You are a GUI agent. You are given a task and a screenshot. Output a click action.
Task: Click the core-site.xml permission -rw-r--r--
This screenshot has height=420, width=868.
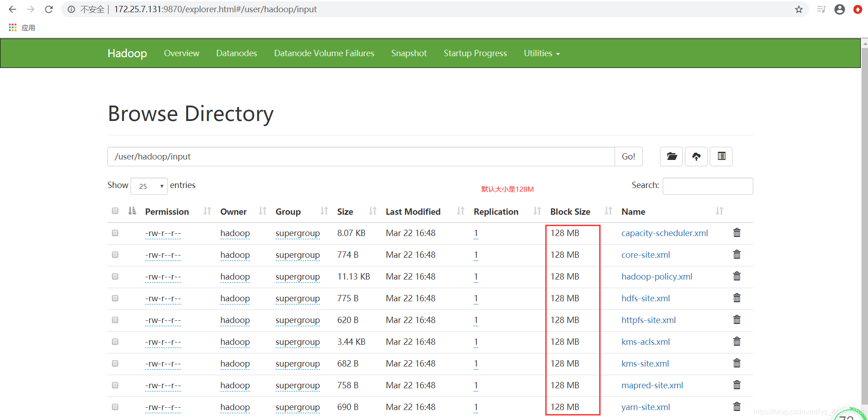pyautogui.click(x=163, y=255)
